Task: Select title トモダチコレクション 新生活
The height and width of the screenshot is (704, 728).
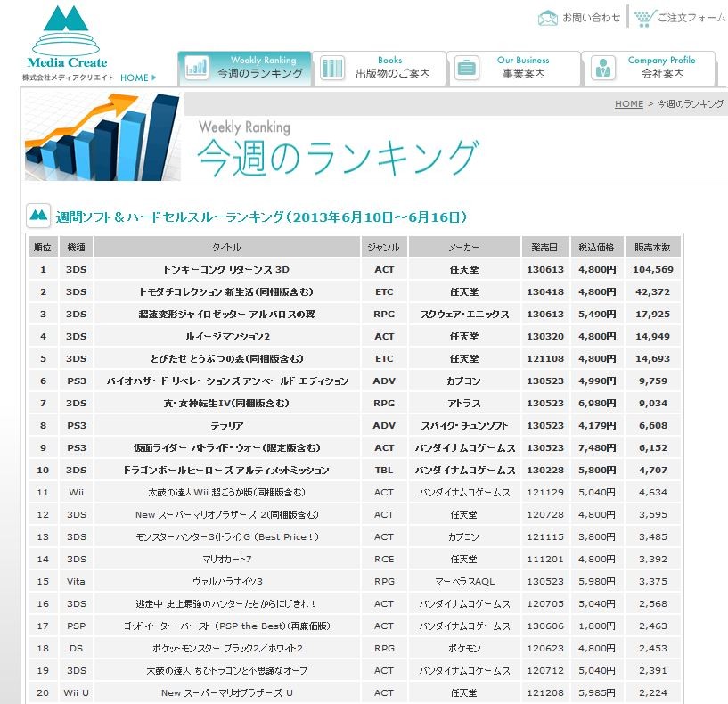Action: (x=226, y=291)
